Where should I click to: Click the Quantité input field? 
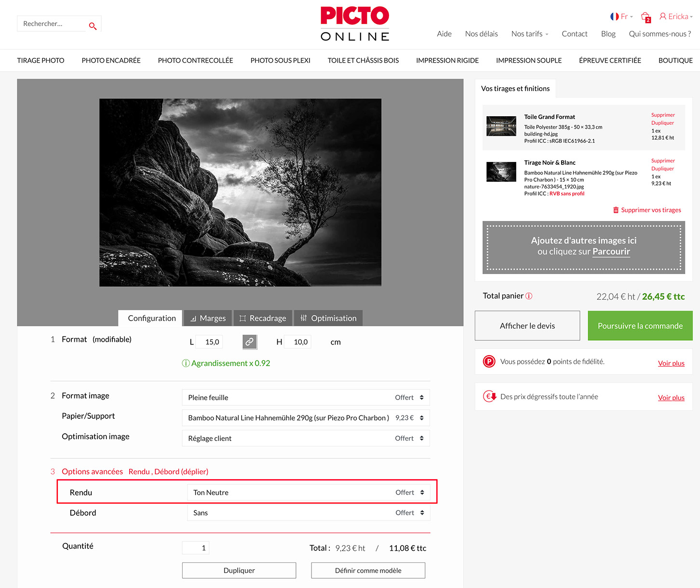(x=196, y=548)
